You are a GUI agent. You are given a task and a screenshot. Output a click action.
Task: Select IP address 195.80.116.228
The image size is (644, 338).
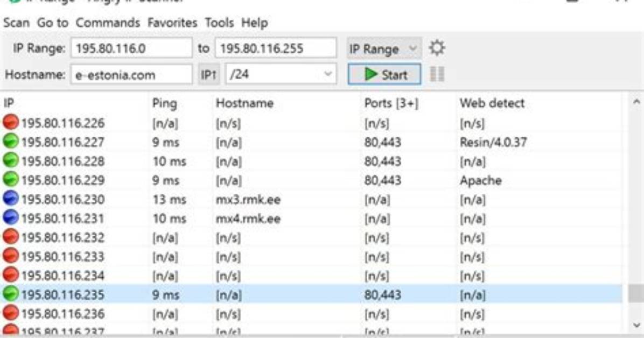tap(63, 161)
